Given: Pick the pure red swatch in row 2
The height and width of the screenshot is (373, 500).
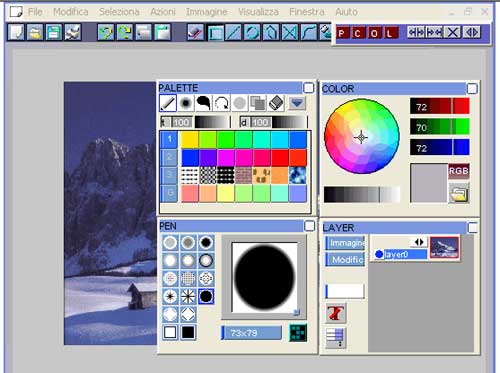Looking at the screenshot, I should [x=280, y=157].
